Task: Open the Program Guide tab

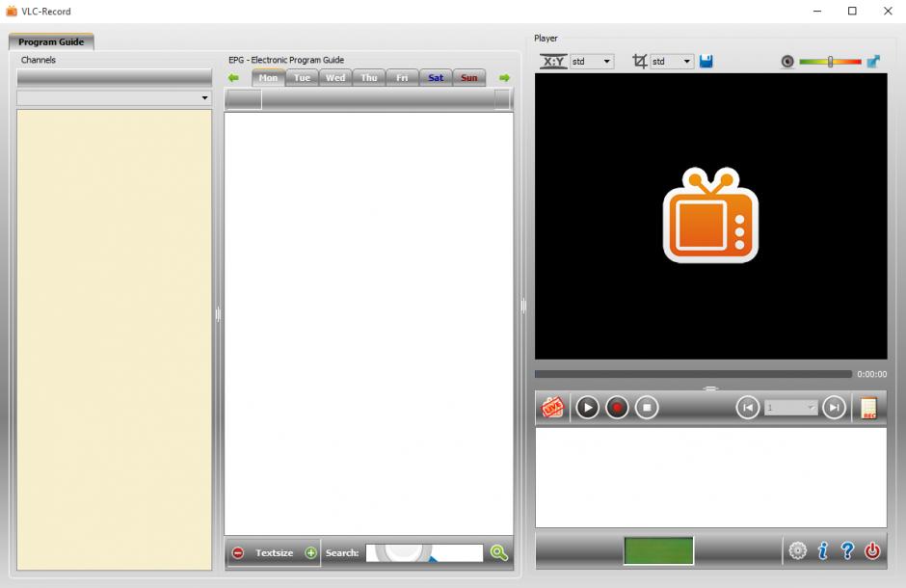Action: tap(51, 41)
